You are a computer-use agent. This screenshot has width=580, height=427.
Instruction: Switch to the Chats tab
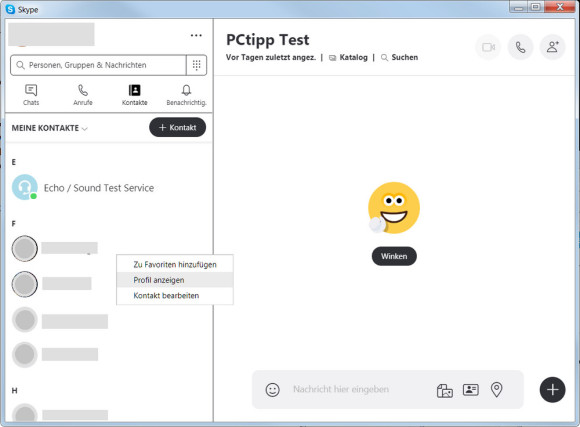31,95
